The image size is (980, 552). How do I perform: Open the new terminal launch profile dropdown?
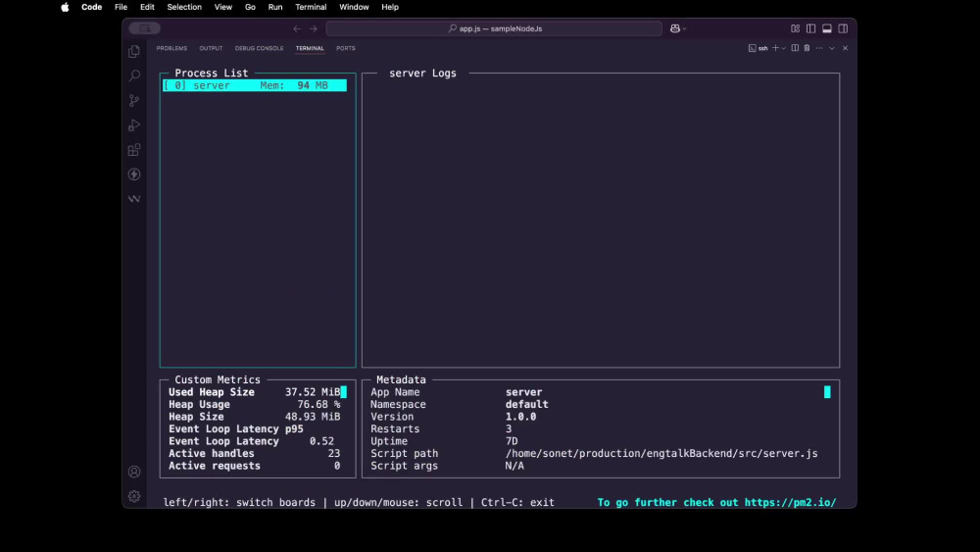tap(784, 48)
